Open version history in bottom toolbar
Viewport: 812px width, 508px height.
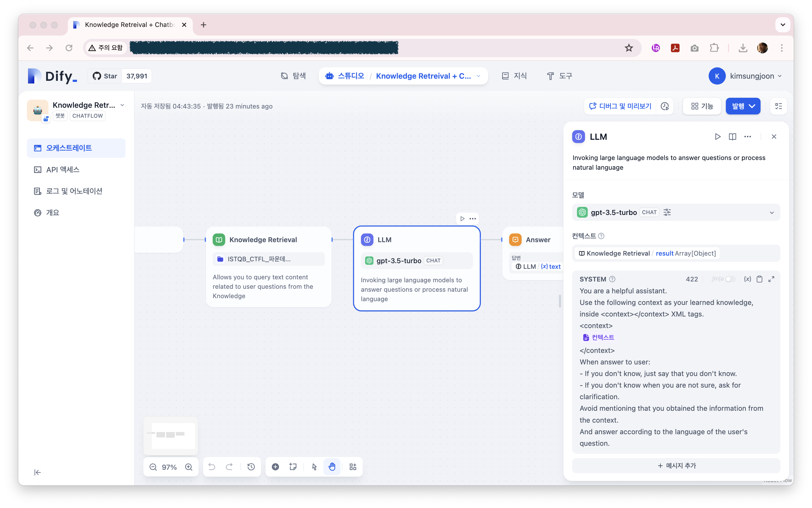(x=251, y=467)
